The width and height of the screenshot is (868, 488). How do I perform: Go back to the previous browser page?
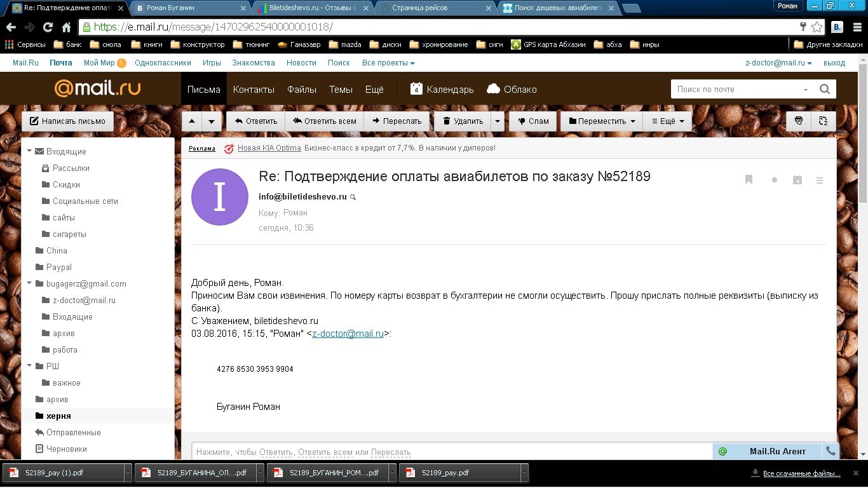(11, 27)
